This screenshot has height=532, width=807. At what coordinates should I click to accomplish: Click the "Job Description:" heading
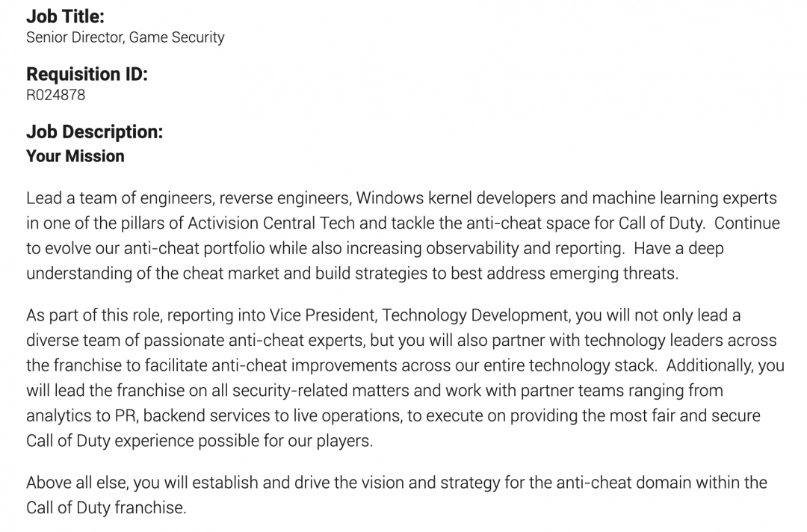click(94, 132)
